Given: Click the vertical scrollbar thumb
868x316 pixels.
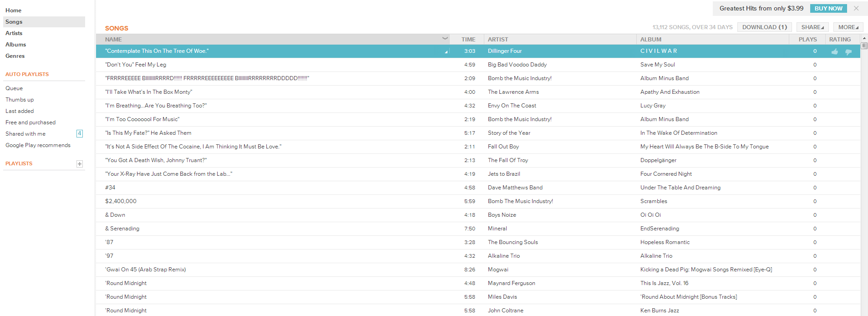Looking at the screenshot, I should (x=864, y=46).
